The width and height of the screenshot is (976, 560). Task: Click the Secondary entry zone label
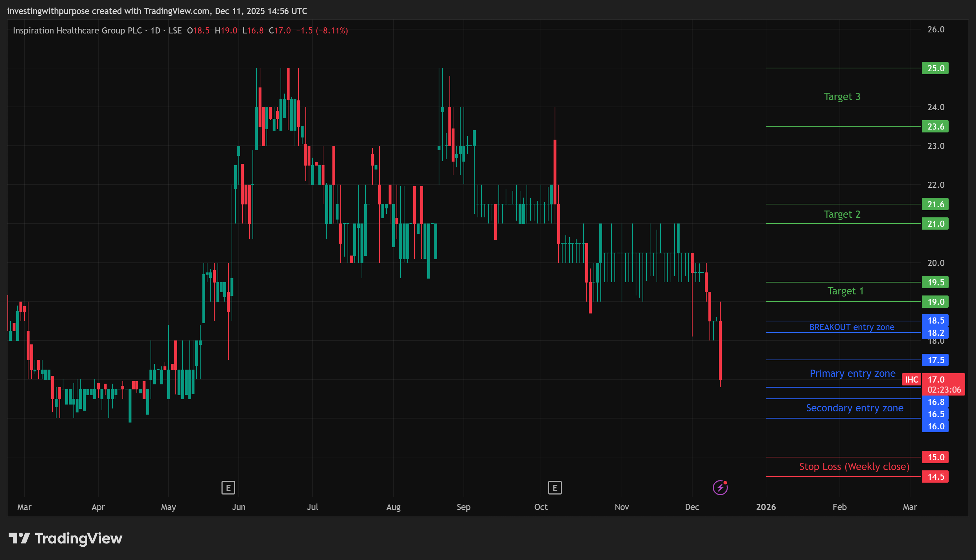click(854, 408)
